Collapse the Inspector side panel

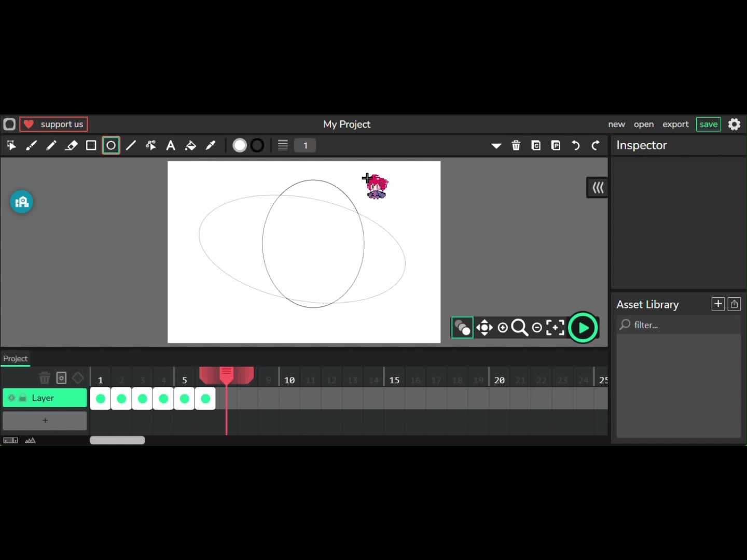tap(598, 188)
